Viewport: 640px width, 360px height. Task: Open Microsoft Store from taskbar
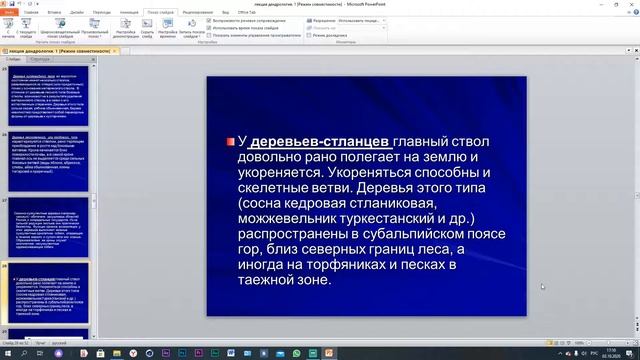[100, 353]
